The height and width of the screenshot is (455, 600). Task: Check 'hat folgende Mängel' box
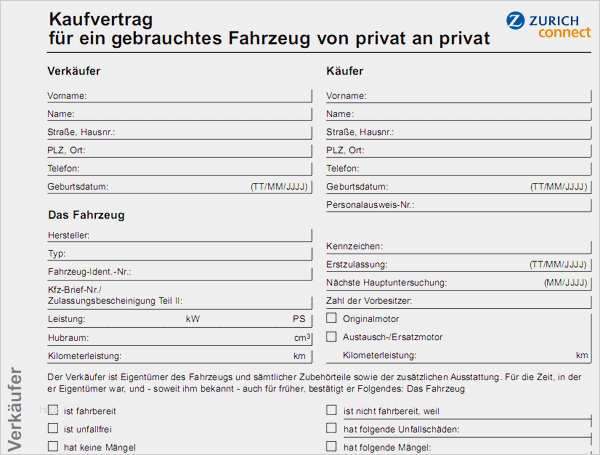coord(332,446)
